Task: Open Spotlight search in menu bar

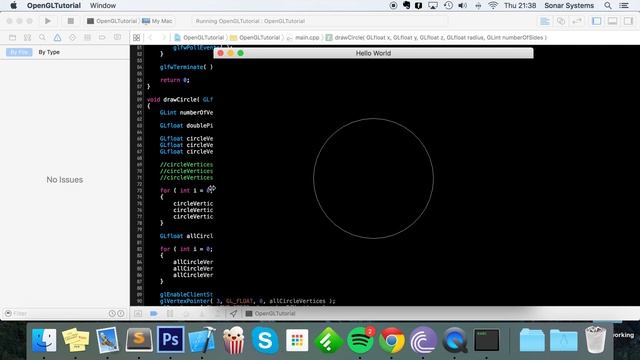Action: click(x=608, y=6)
